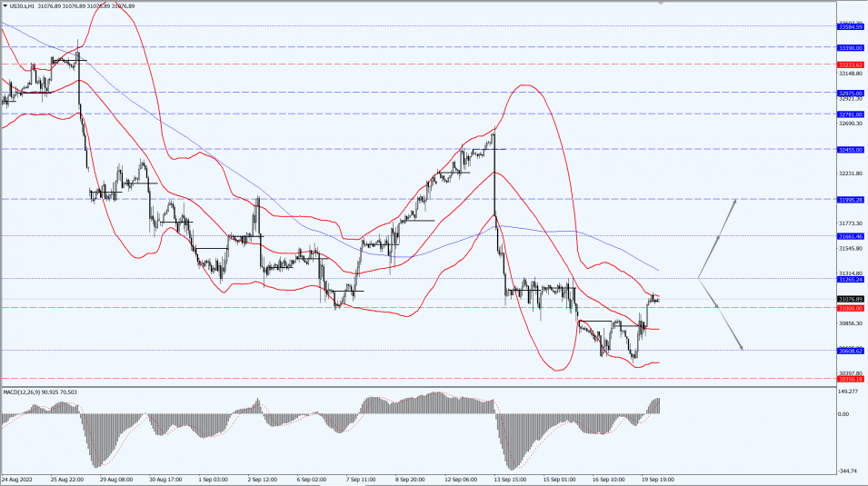Select the red 31000.00 level label
The image size is (868, 486).
[851, 308]
